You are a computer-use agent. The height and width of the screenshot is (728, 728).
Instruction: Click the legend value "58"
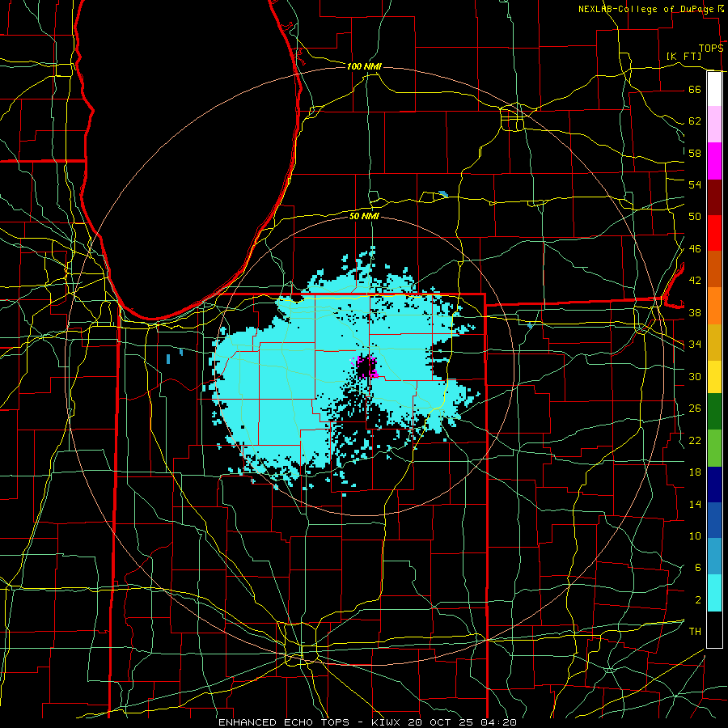tap(695, 153)
